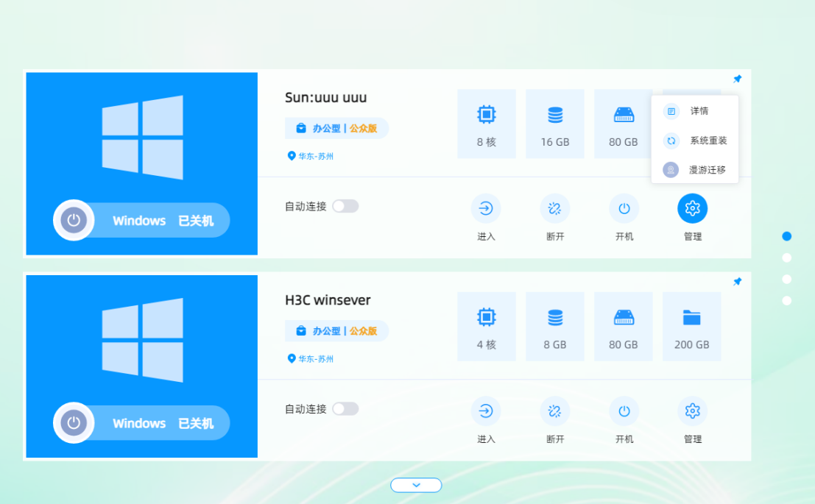Open 管理 gear menu for H3C winsever
The image size is (815, 504).
click(692, 411)
